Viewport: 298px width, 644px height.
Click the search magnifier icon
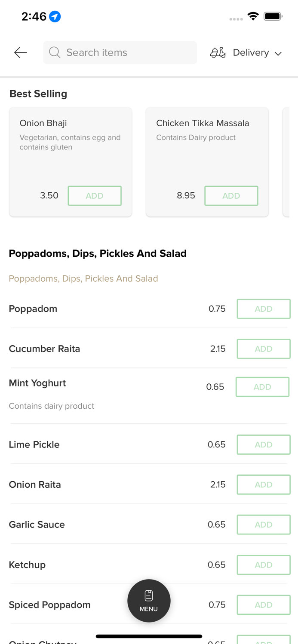[55, 52]
